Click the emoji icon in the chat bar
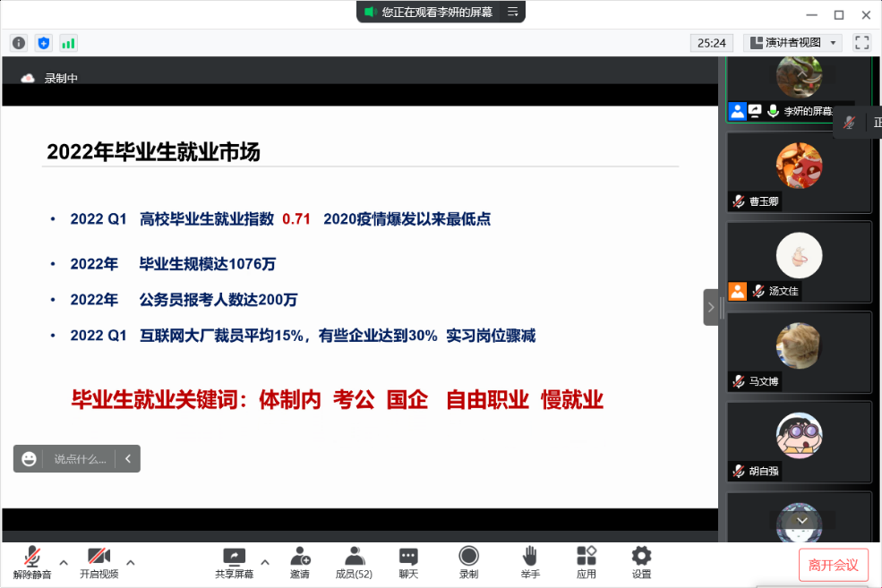The image size is (882, 588). pos(30,458)
